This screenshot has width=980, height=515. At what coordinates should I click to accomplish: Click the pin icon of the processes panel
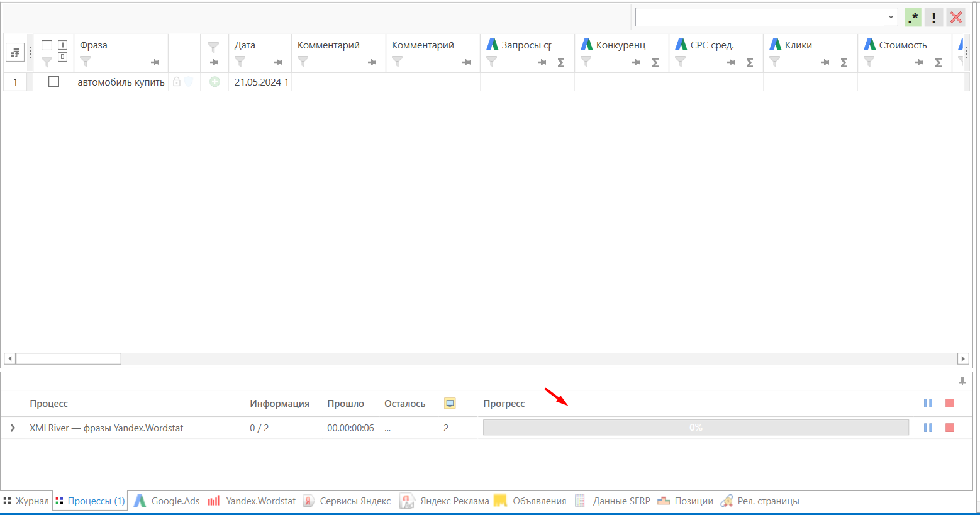click(x=962, y=381)
